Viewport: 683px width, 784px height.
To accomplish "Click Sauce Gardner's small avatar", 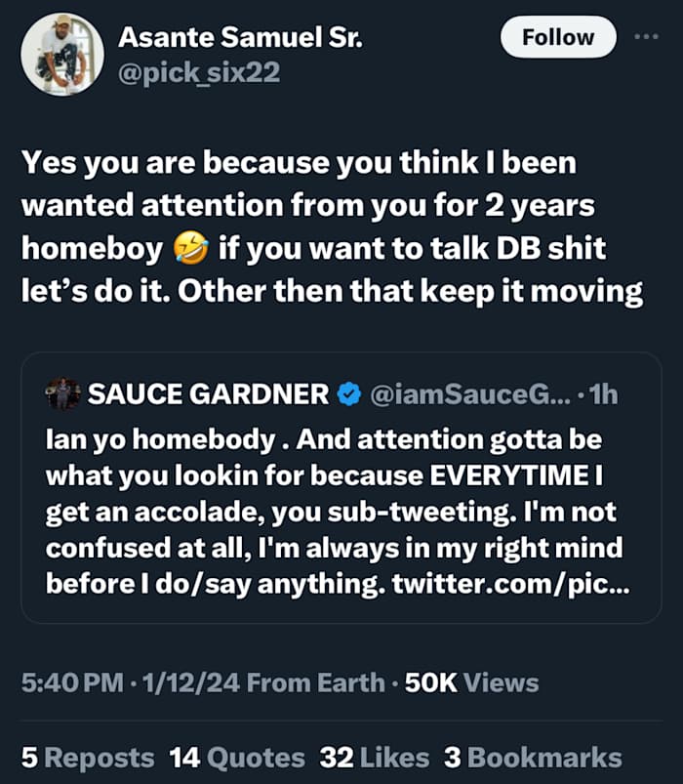I will (62, 394).
